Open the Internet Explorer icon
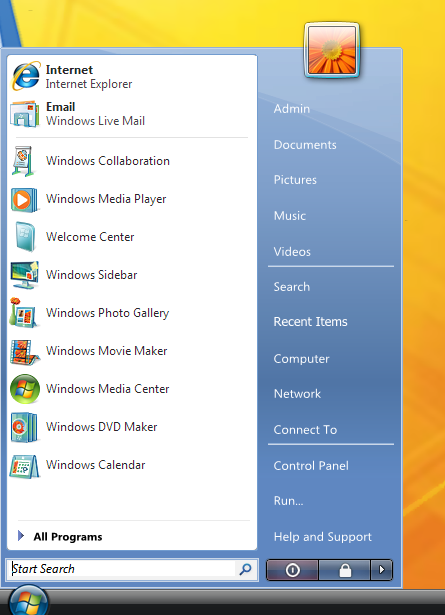The width and height of the screenshot is (445, 615). [x=26, y=76]
